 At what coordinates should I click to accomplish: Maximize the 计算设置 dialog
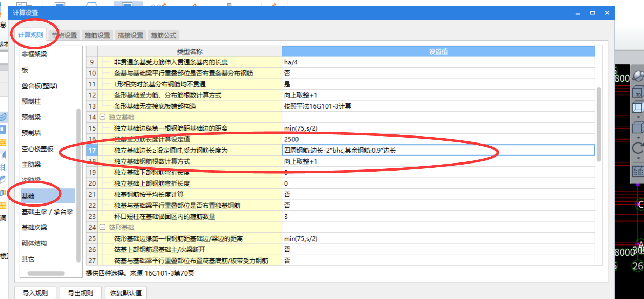(592, 13)
